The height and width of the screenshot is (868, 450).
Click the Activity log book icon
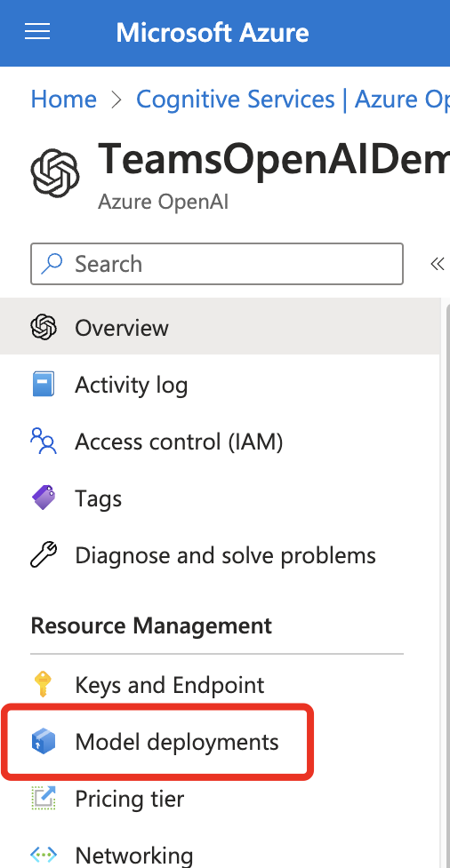click(x=44, y=384)
